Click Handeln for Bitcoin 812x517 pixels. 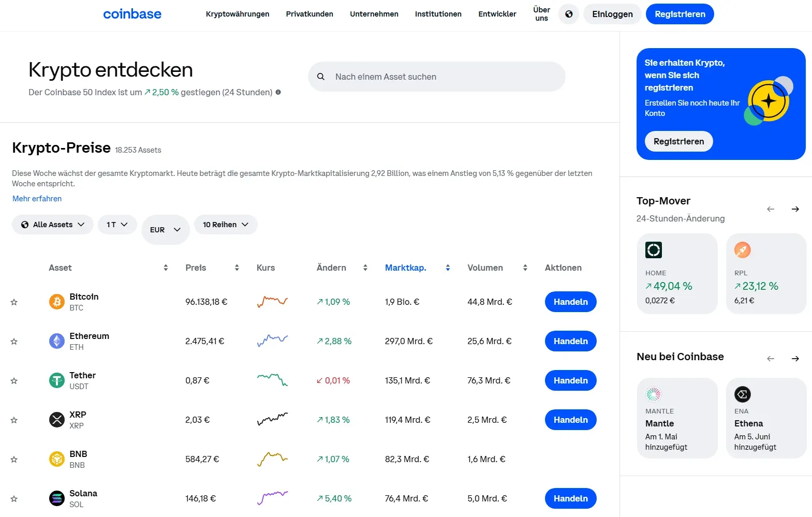(571, 302)
